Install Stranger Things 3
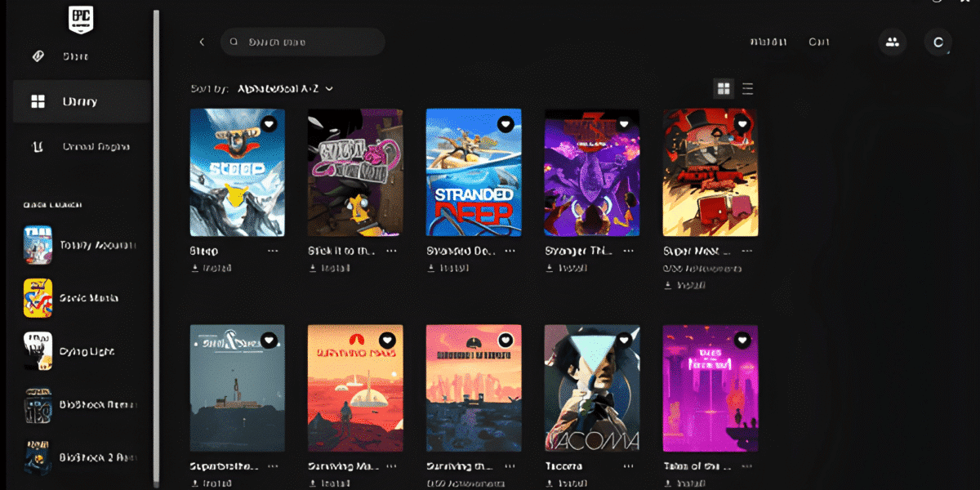This screenshot has width=980, height=490. coord(568,268)
